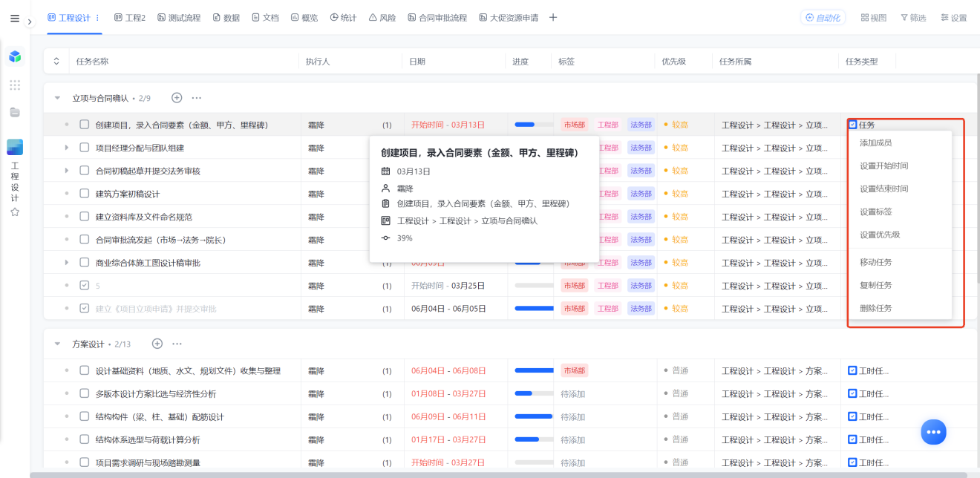
Task: Check the 建筑方案初稿设计 task checkbox
Action: click(x=85, y=194)
